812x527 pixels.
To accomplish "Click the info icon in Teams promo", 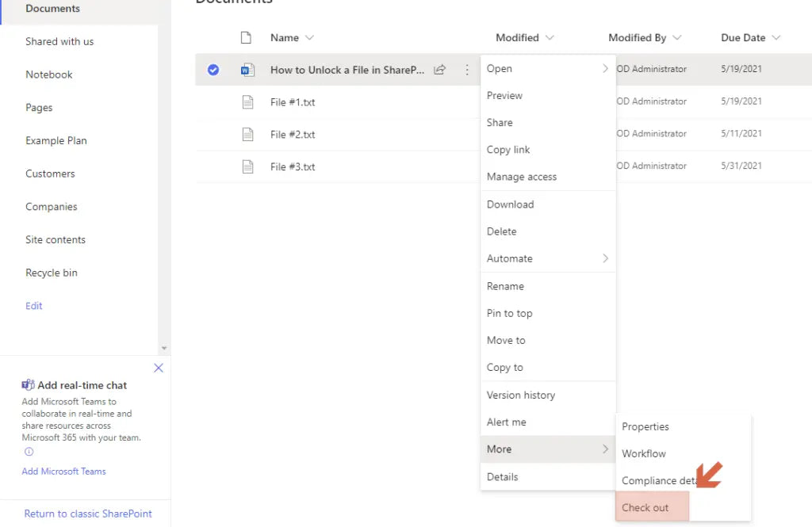I will 29,452.
